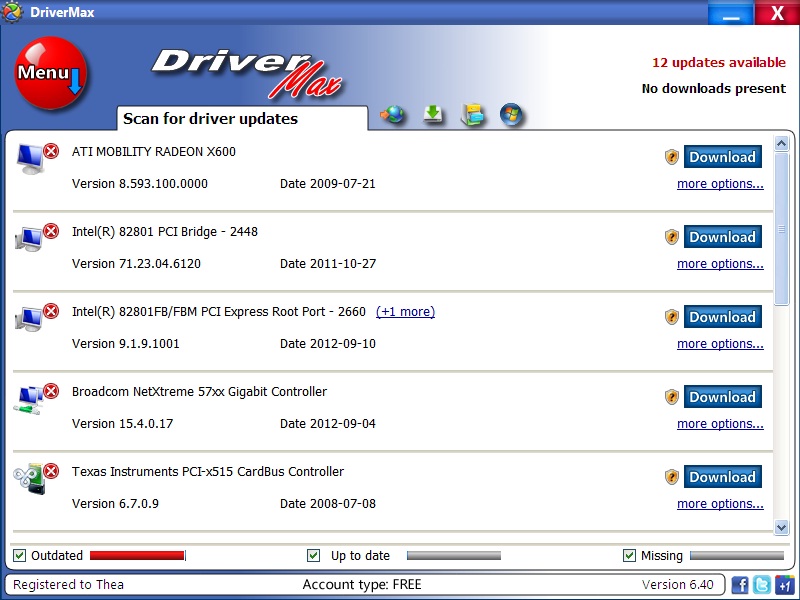Open more options for PCI Bridge 2448
This screenshot has height=600, width=800.
click(x=720, y=264)
